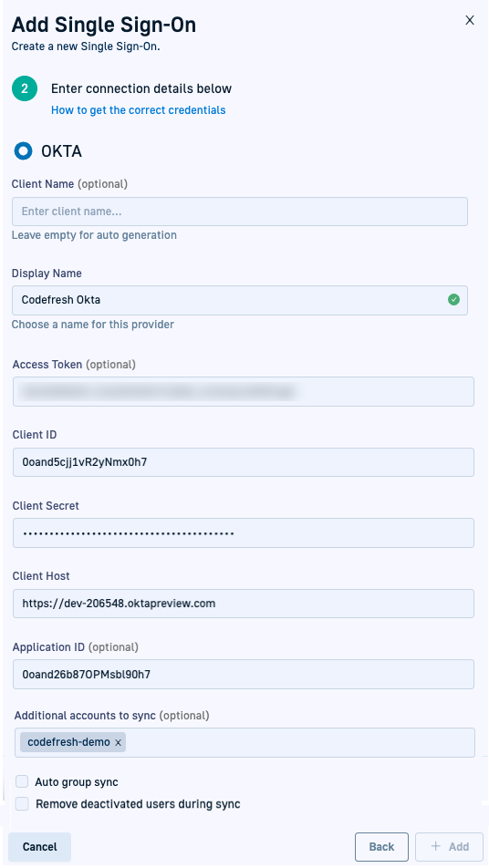Open How to get the correct credentials
Viewport: 489px width, 868px height.
(139, 110)
